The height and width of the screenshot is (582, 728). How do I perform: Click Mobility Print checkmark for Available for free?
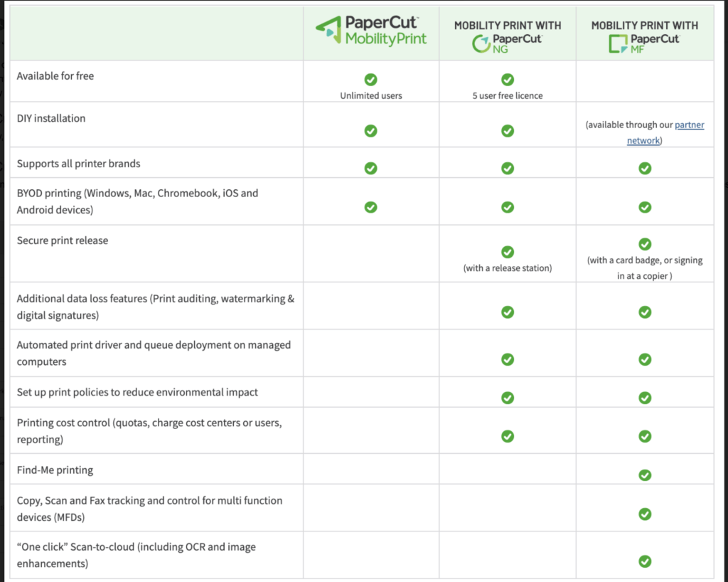(x=370, y=80)
